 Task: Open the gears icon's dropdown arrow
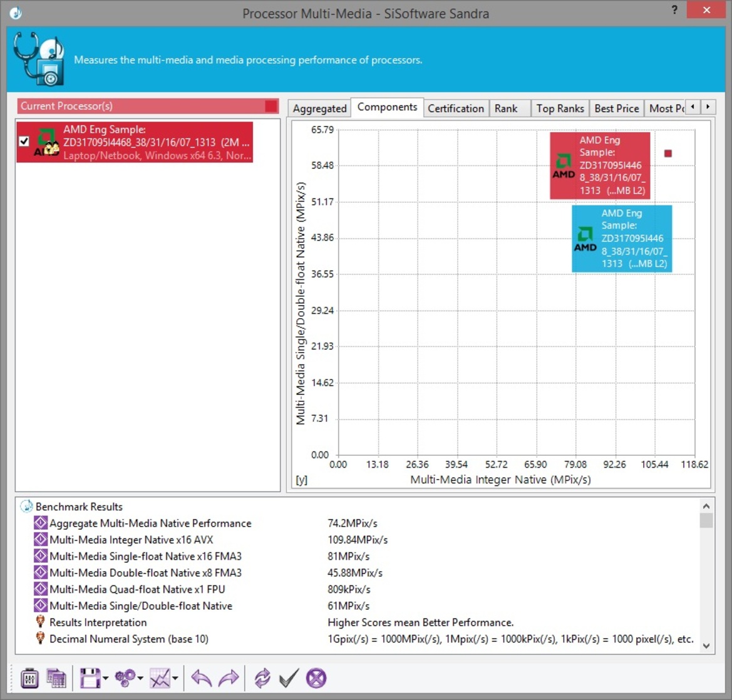click(x=140, y=678)
